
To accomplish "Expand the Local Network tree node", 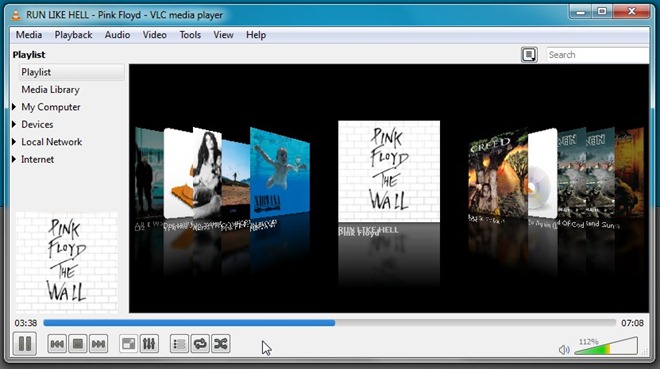I will [x=14, y=142].
